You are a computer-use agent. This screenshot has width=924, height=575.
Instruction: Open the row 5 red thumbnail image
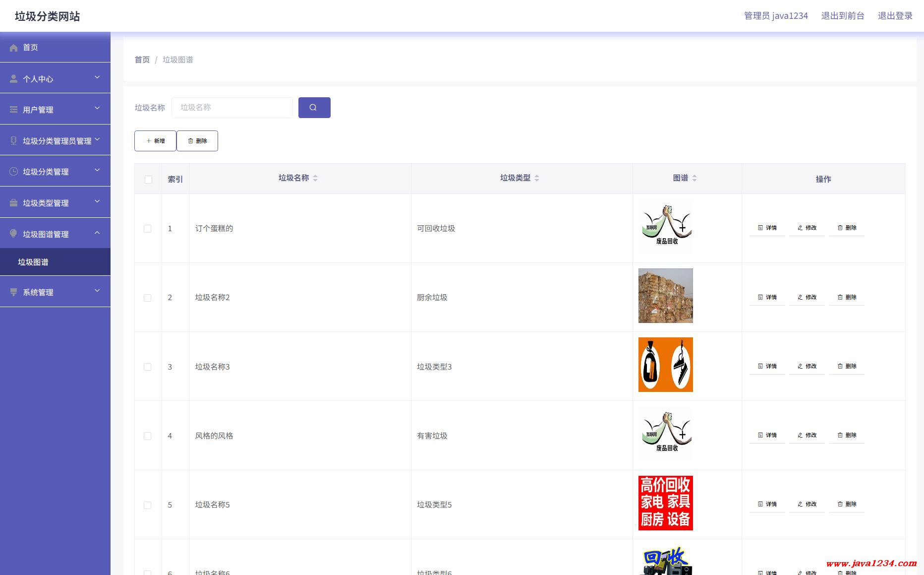tap(665, 503)
